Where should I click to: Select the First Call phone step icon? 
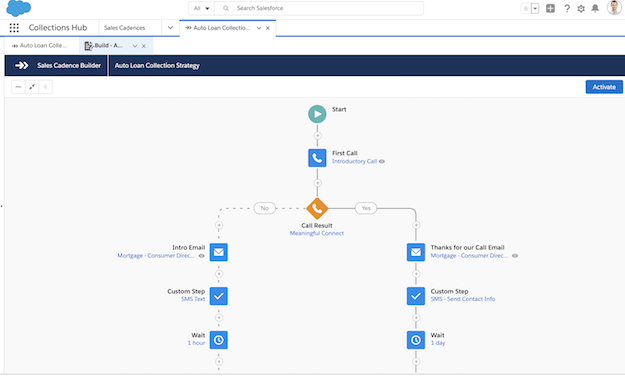317,158
